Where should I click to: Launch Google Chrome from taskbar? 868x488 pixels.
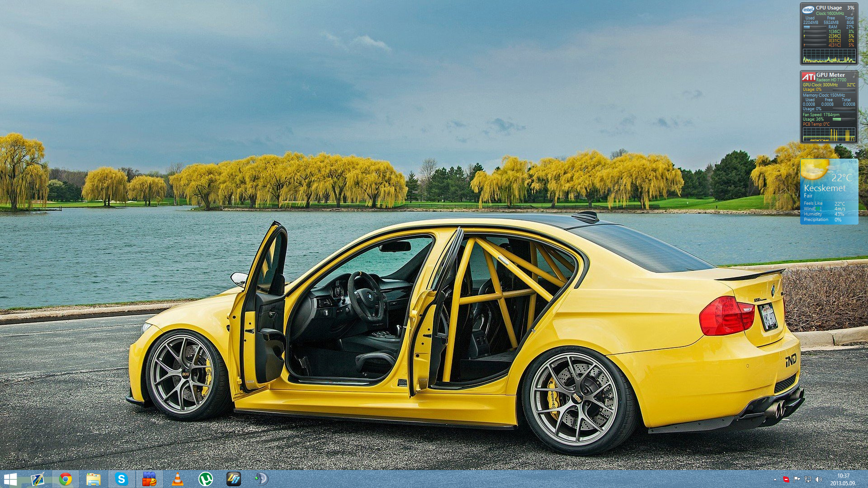coord(66,479)
